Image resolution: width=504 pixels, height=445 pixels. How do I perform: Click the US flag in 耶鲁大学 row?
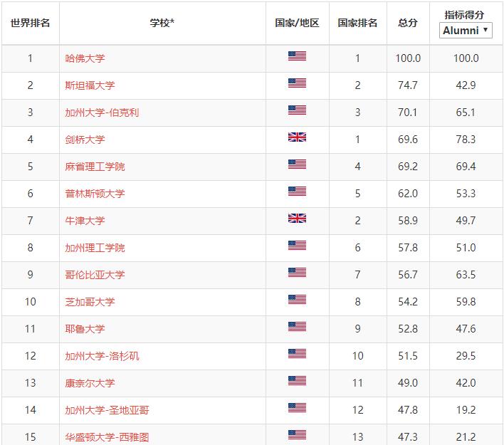point(297,327)
